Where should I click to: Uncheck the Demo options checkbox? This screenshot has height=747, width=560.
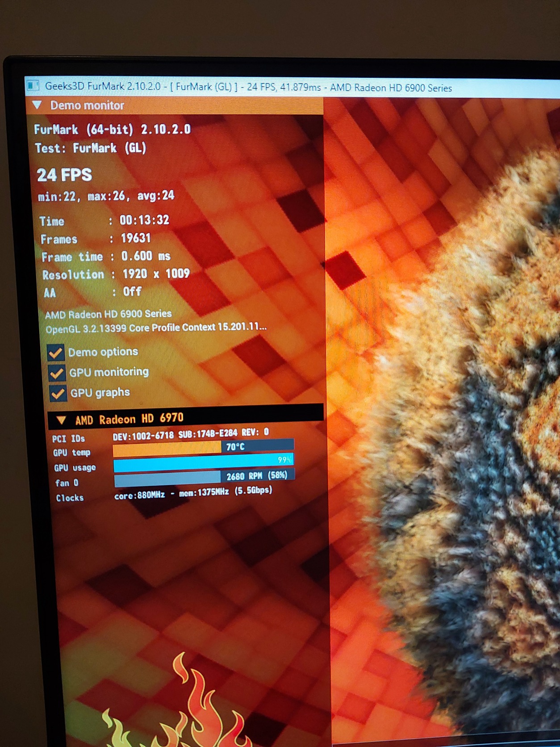click(56, 353)
